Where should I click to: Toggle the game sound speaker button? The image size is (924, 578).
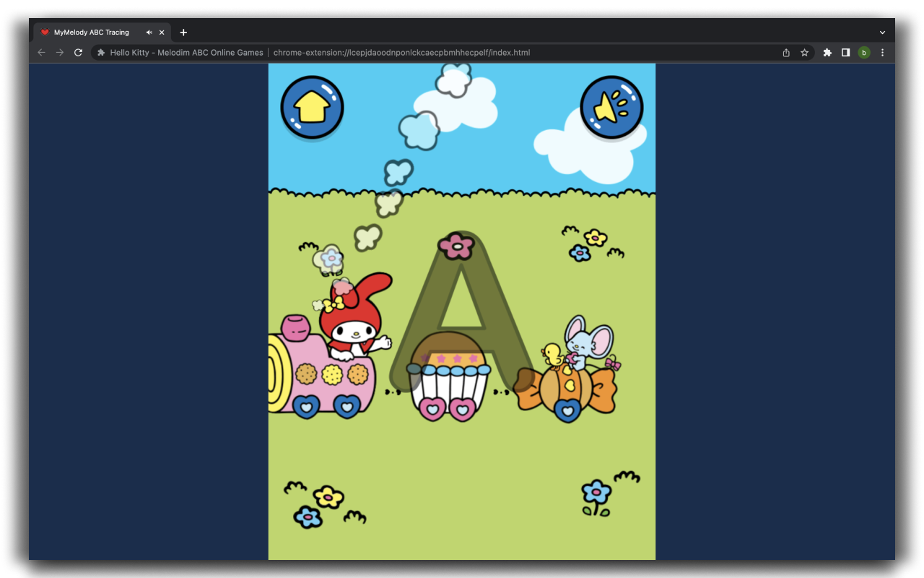pyautogui.click(x=611, y=107)
